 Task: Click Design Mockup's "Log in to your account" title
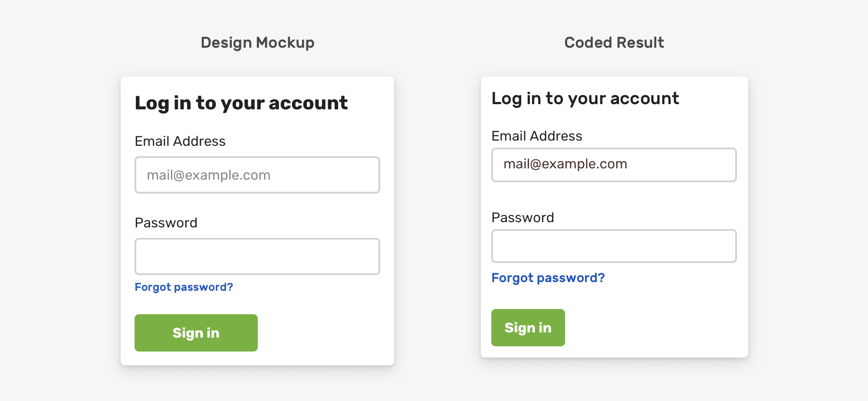(241, 103)
